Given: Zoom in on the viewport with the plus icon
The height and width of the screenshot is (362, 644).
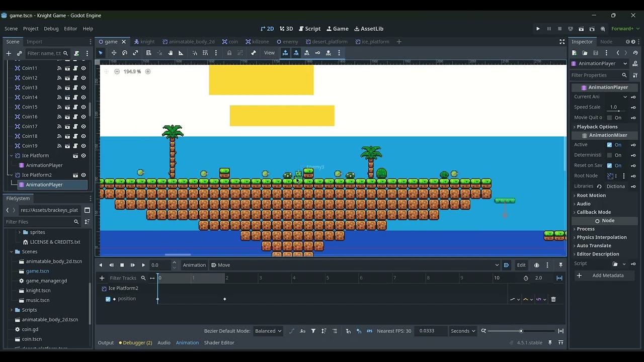Looking at the screenshot, I should tap(148, 71).
